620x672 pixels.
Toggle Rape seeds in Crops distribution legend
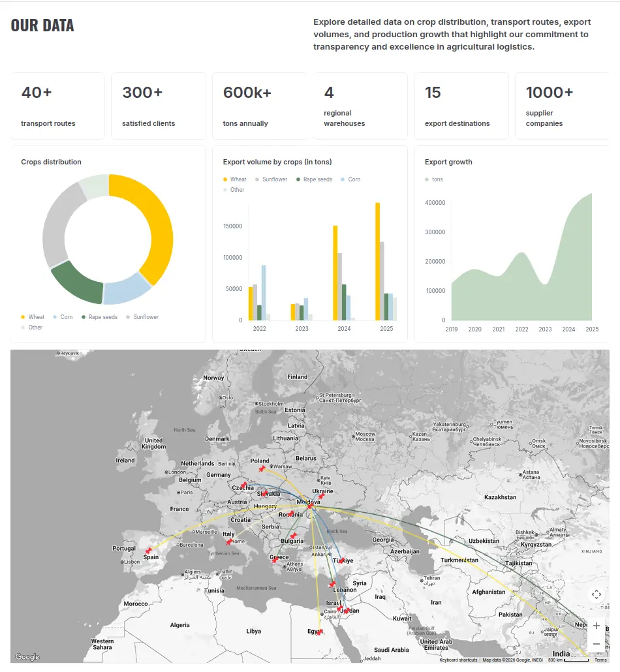pyautogui.click(x=99, y=317)
